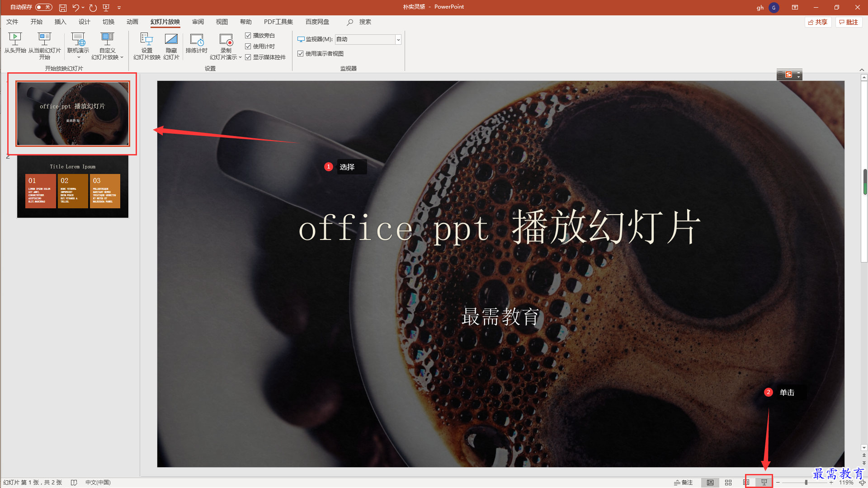This screenshot has width=868, height=488.
Task: Toggle Show Media Controls (显示媒体控件) checkbox
Action: click(x=248, y=57)
